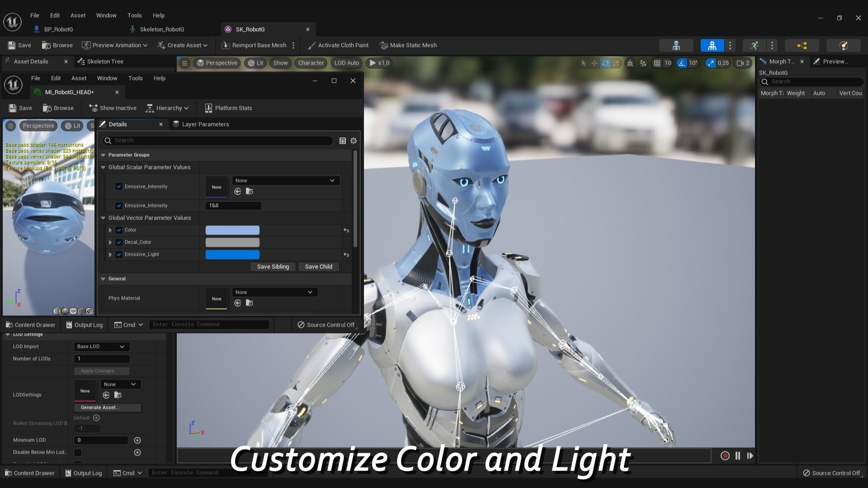Click the Details search field in material editor
The width and height of the screenshot is (868, 488).
click(x=218, y=141)
